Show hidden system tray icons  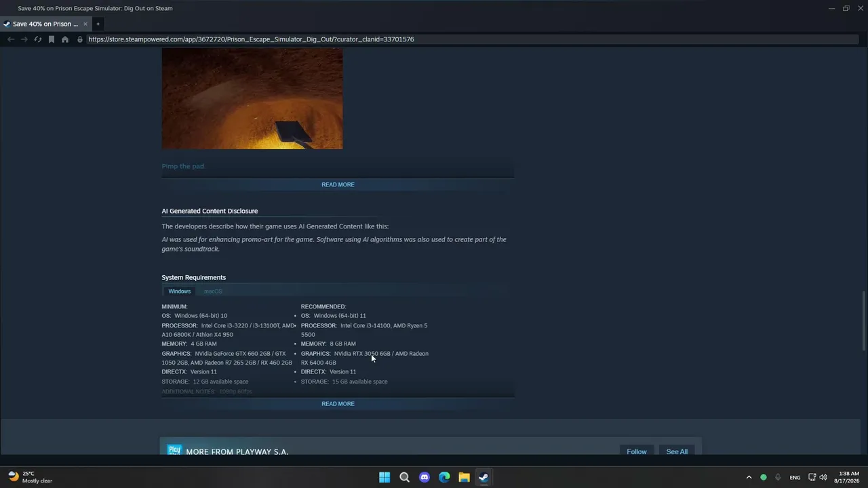749,477
